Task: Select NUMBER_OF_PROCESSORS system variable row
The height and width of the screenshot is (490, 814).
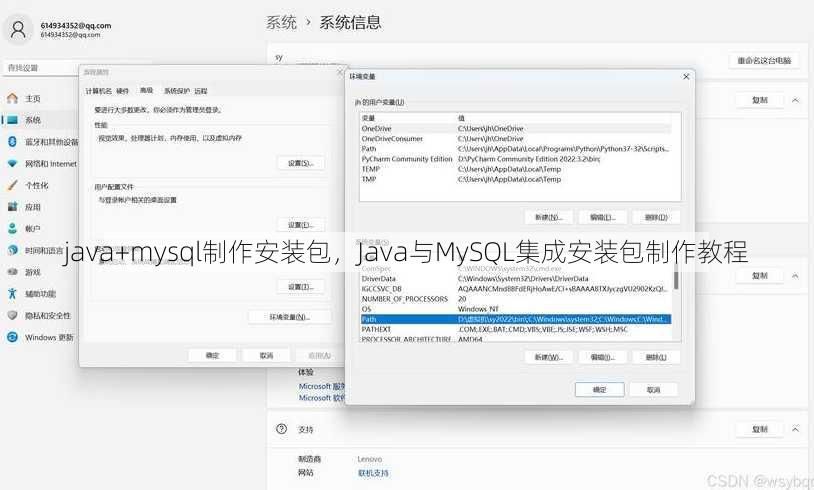Action: (x=515, y=299)
